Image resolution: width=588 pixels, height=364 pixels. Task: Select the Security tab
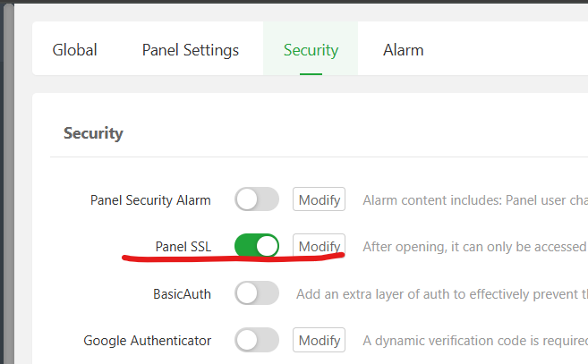[x=311, y=49]
